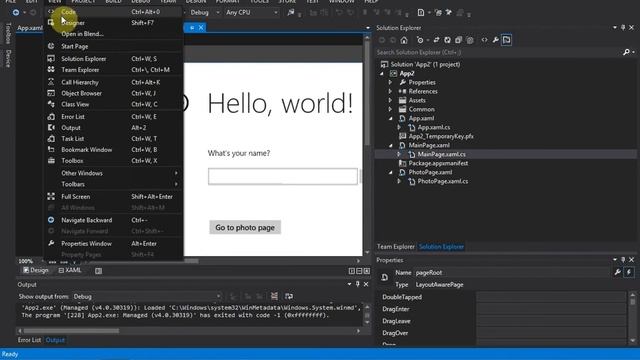The image size is (640, 360).
Task: Open Other Windows submenu
Action: pyautogui.click(x=113, y=173)
